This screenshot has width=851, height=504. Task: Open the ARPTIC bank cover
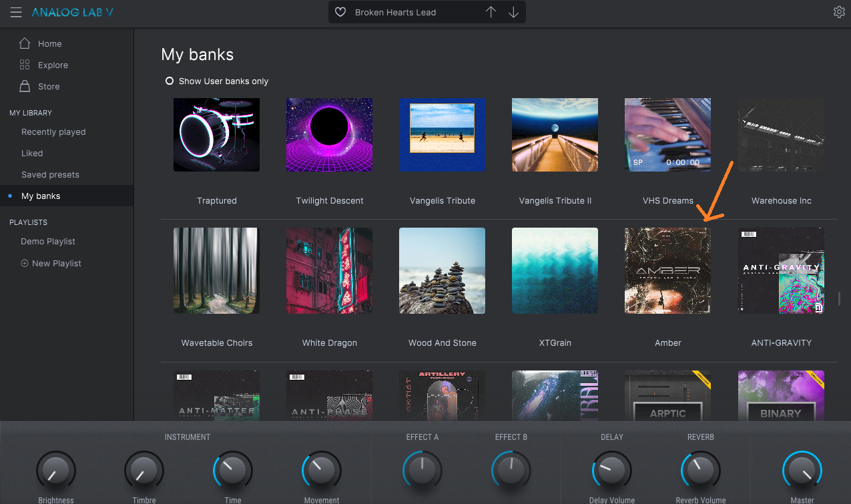[x=667, y=395]
